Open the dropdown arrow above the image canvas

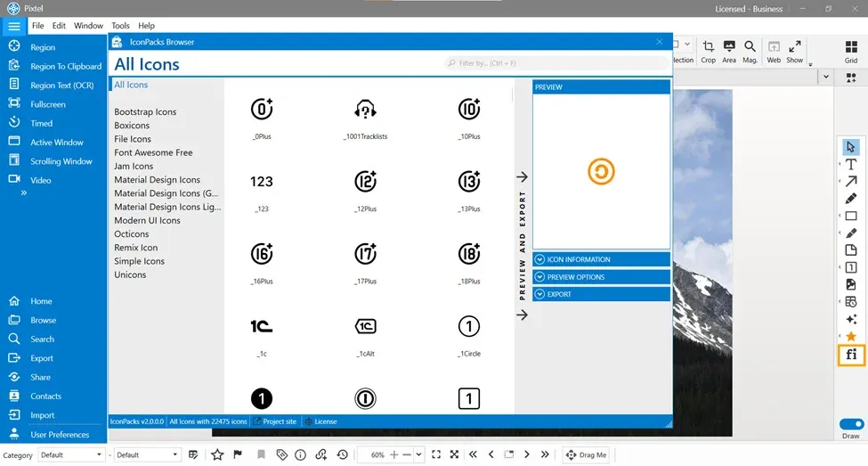(x=826, y=77)
